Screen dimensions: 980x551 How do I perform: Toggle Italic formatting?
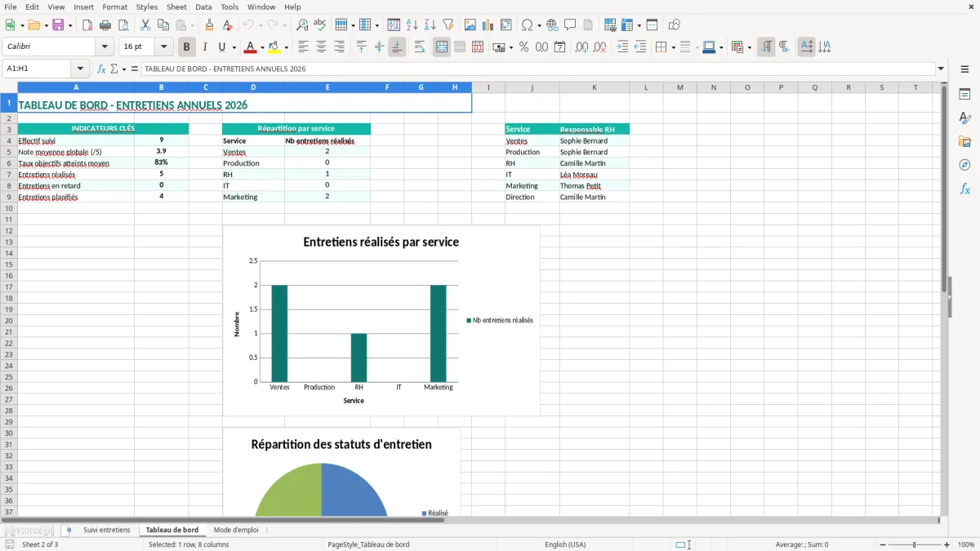[x=205, y=47]
